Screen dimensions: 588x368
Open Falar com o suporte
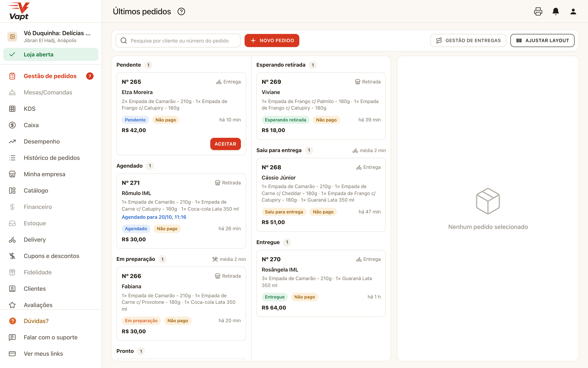click(51, 337)
